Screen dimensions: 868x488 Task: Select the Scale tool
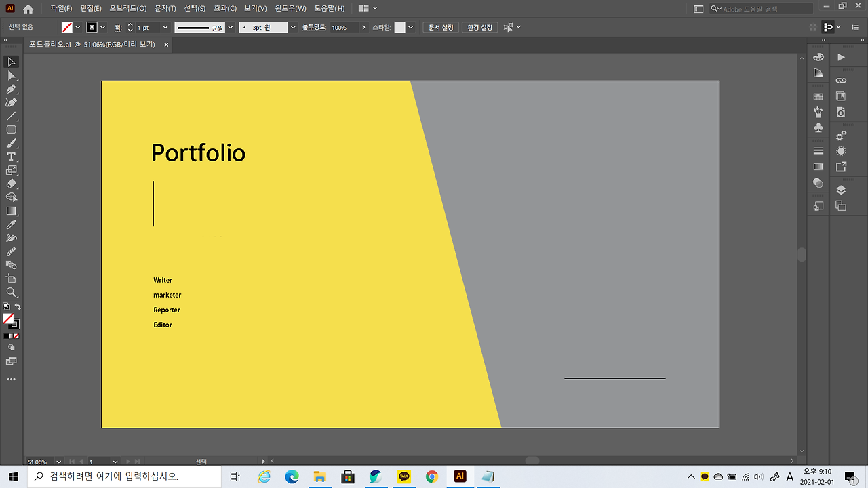pyautogui.click(x=12, y=170)
